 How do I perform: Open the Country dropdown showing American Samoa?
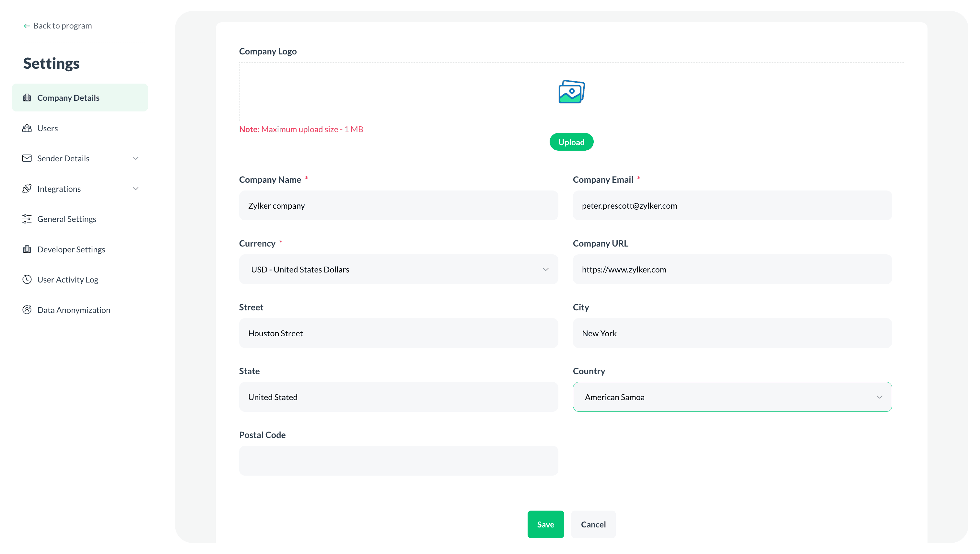[x=880, y=397]
